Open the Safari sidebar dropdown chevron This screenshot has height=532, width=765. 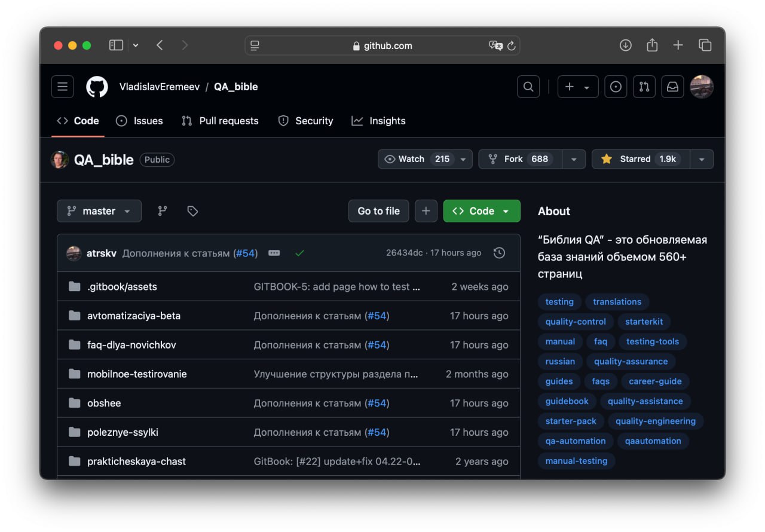click(x=136, y=45)
